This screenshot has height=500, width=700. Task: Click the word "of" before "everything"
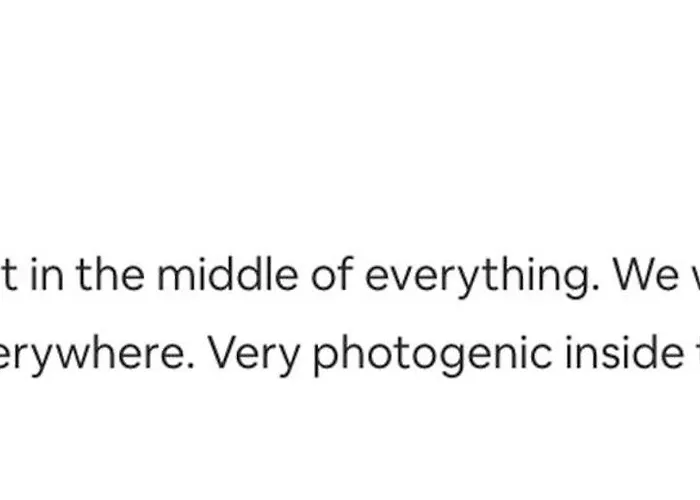click(x=332, y=275)
